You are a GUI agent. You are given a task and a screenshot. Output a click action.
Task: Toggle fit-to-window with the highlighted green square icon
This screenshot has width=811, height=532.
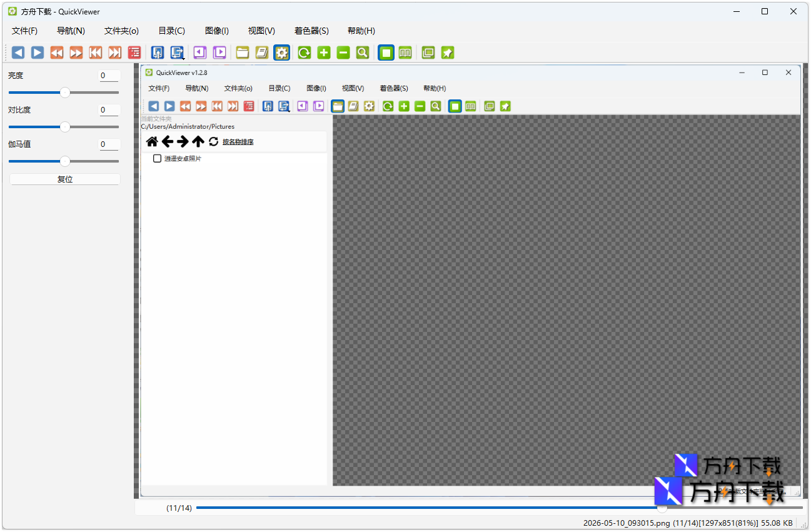point(386,53)
